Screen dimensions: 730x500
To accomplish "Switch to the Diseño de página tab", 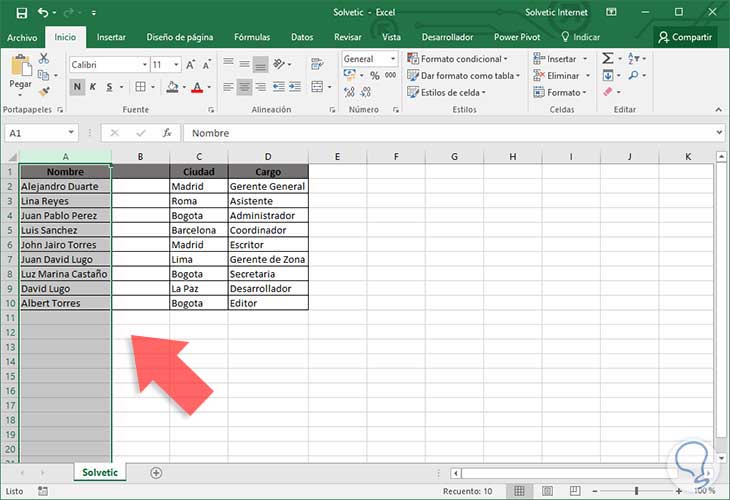I will click(180, 37).
